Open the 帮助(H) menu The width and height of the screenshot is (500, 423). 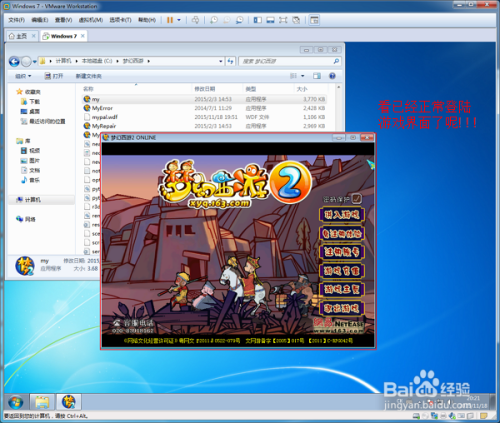pyautogui.click(x=147, y=20)
